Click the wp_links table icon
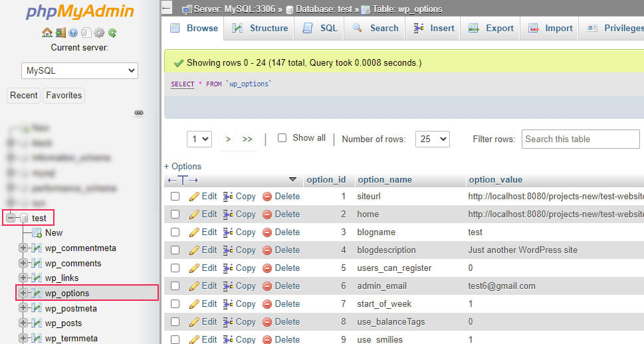This screenshot has height=344, width=644. [37, 278]
